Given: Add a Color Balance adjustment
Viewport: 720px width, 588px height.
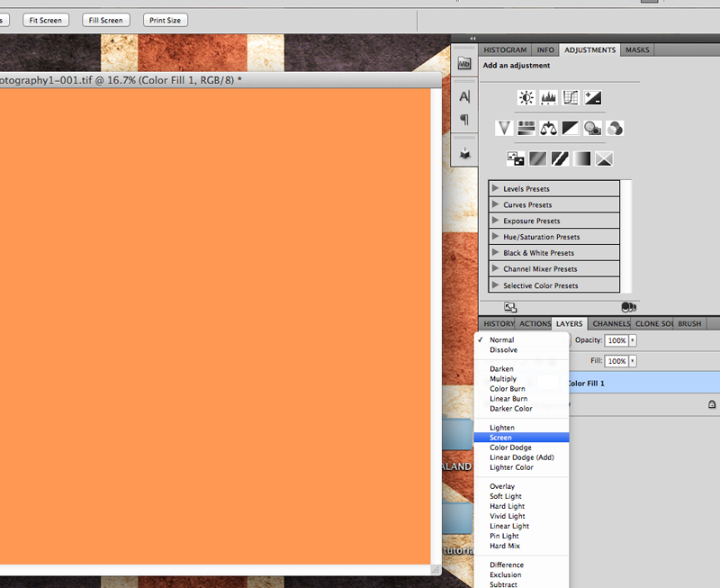Looking at the screenshot, I should [548, 128].
